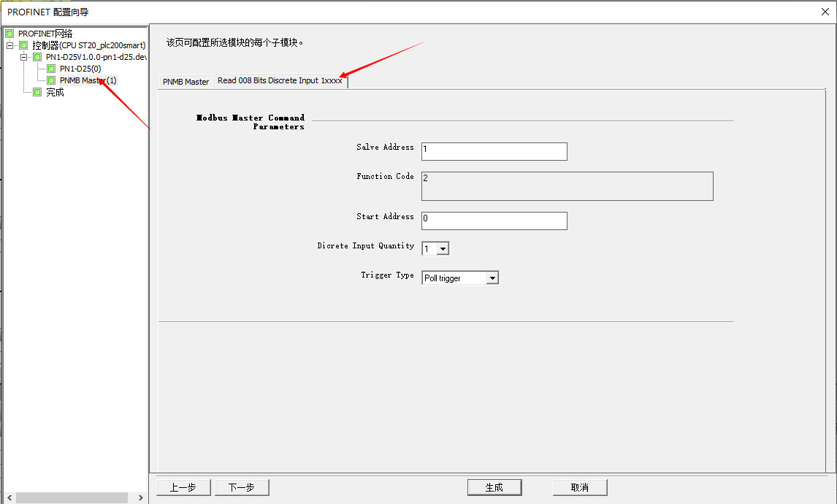837x504 pixels.
Task: Go to next step with 下一步
Action: click(242, 487)
